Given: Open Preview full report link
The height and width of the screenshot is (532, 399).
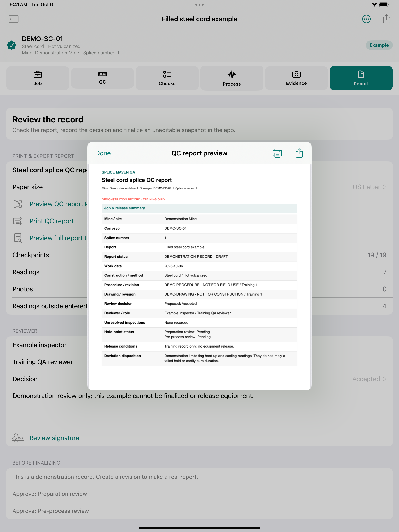Looking at the screenshot, I should click(x=58, y=238).
